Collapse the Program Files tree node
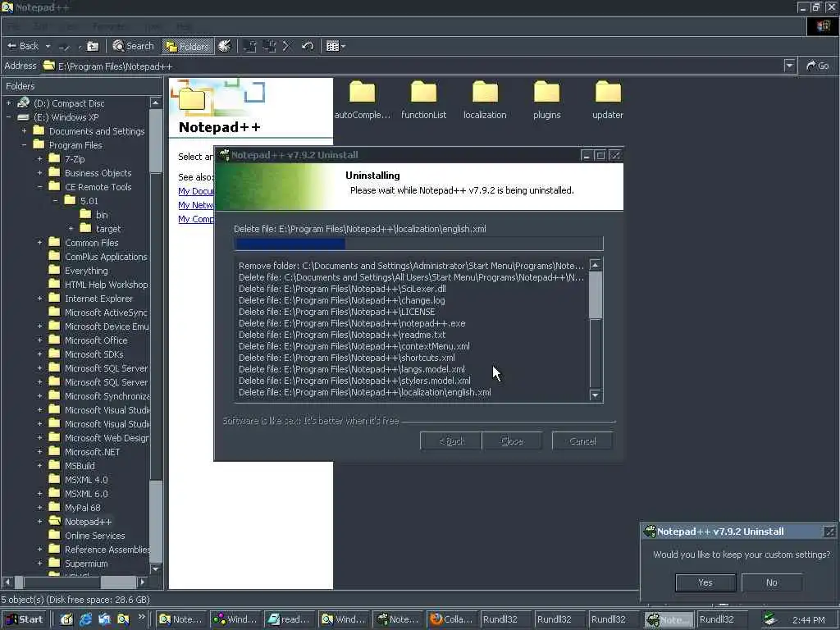The height and width of the screenshot is (630, 840). click(24, 144)
